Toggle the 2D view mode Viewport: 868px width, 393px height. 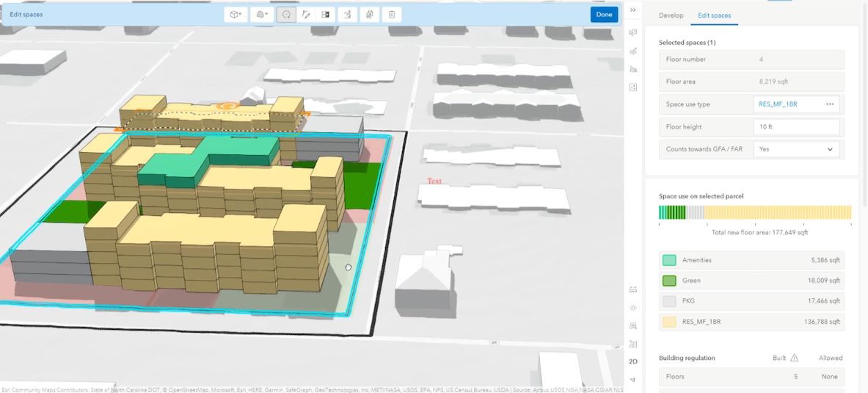click(633, 361)
